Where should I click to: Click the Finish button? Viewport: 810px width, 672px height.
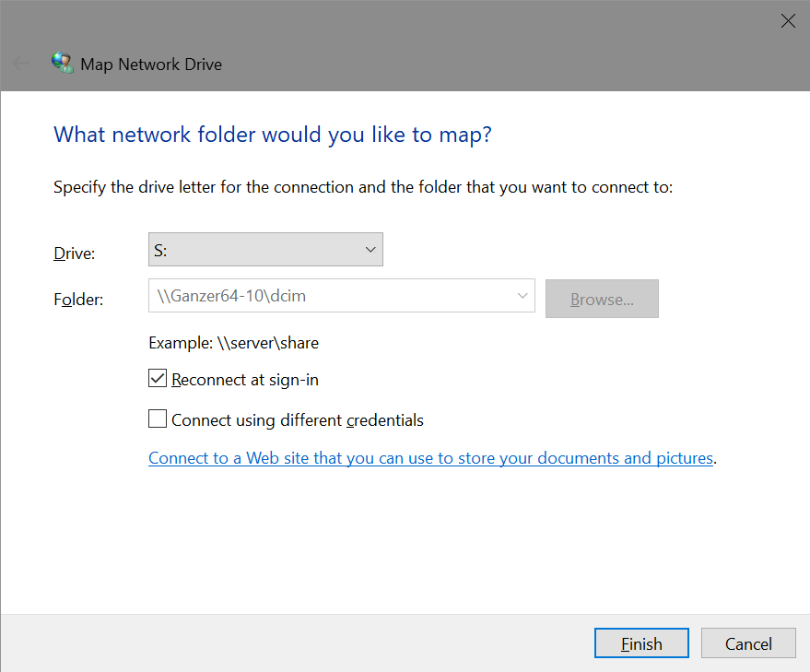(641, 643)
